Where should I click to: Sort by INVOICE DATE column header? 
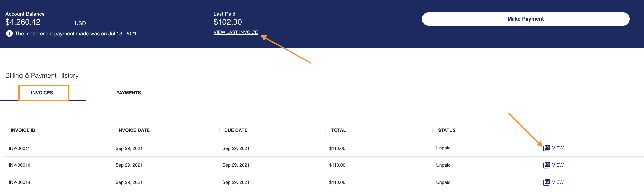133,130
